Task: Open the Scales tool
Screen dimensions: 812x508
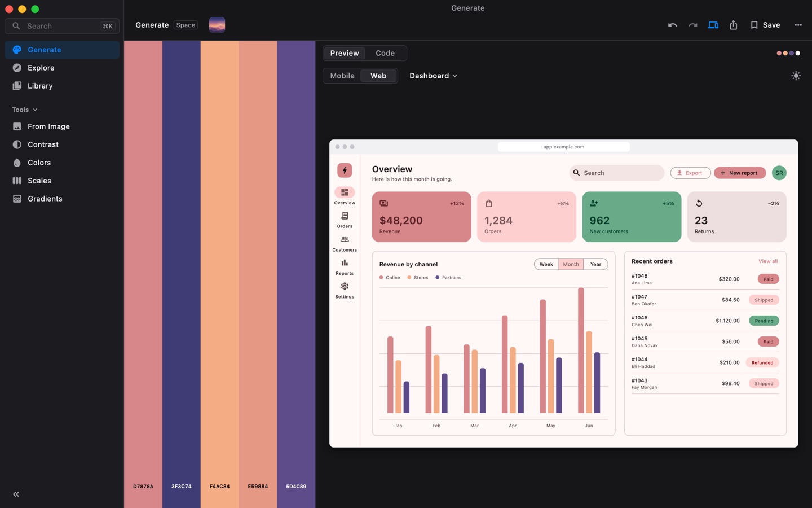Action: coord(62,181)
